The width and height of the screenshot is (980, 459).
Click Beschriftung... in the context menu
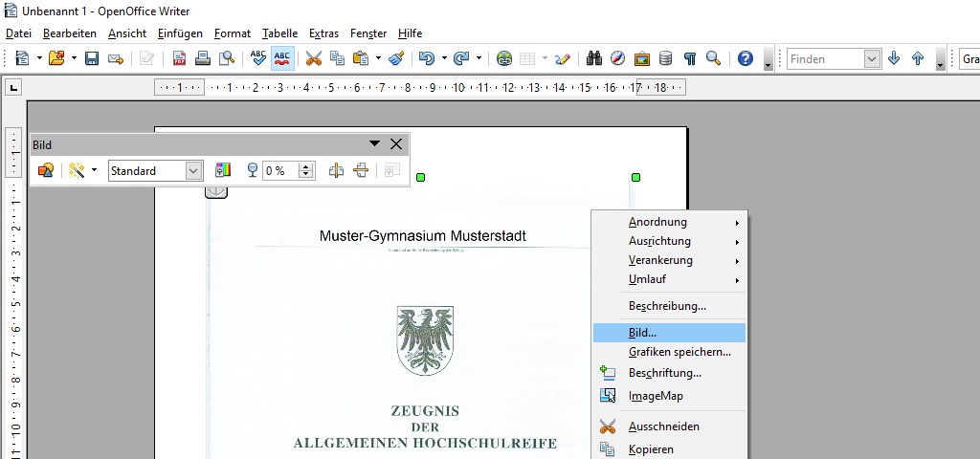[x=664, y=373]
